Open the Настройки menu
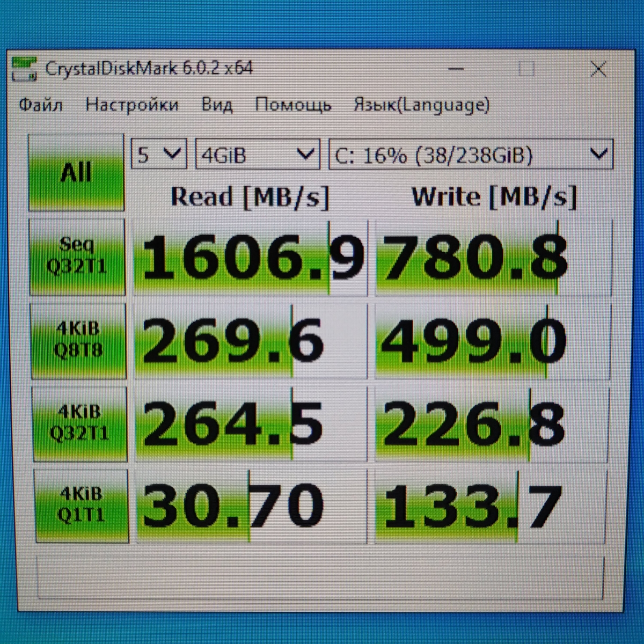 click(x=131, y=105)
